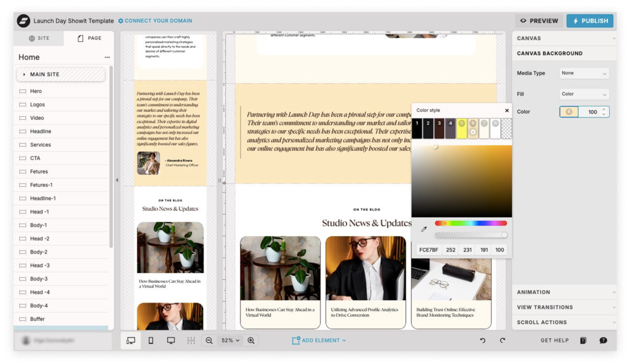This screenshot has width=630, height=364.
Task: Zoom out of the canvas
Action: click(209, 340)
